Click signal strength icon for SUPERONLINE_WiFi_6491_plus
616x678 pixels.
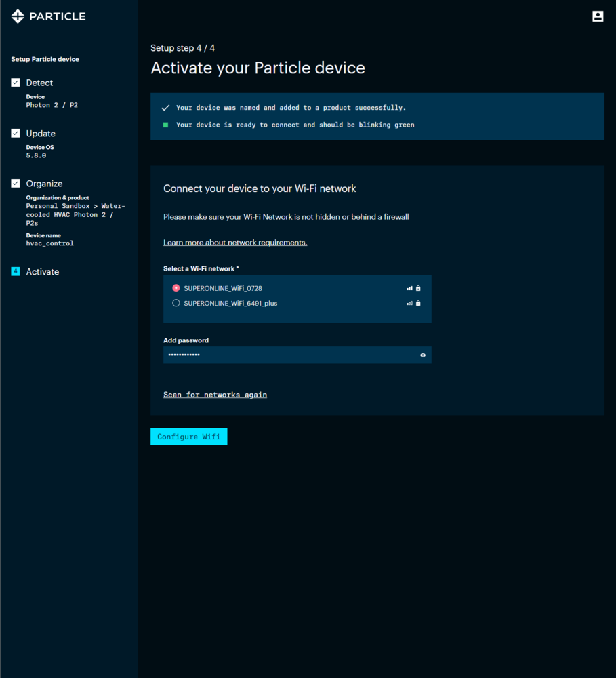[409, 304]
